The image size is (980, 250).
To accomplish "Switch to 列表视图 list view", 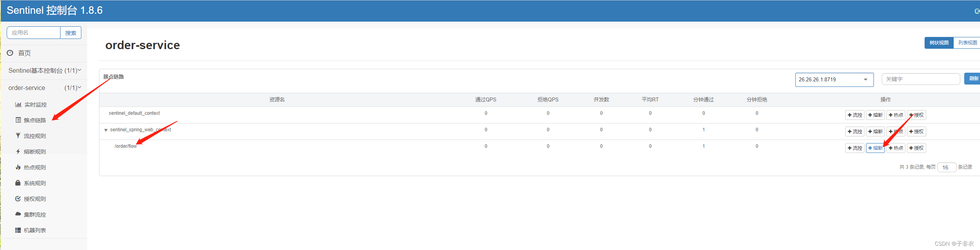I will [x=967, y=43].
